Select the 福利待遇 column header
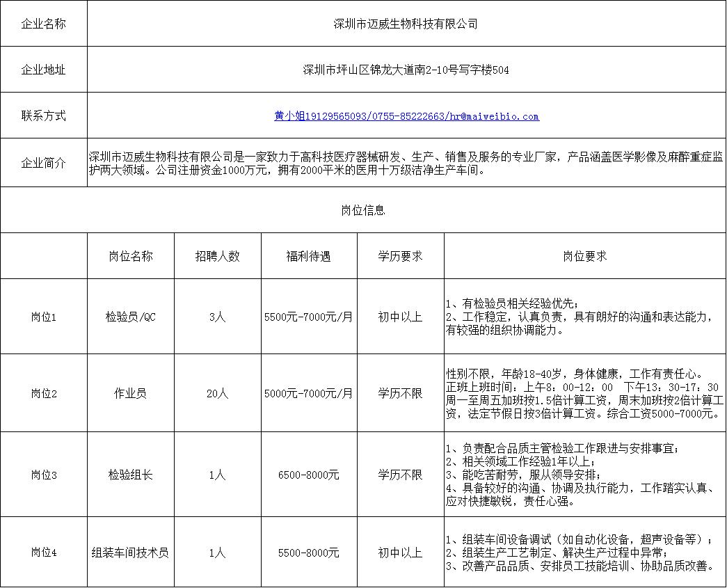The height and width of the screenshot is (588, 727). pos(309,256)
